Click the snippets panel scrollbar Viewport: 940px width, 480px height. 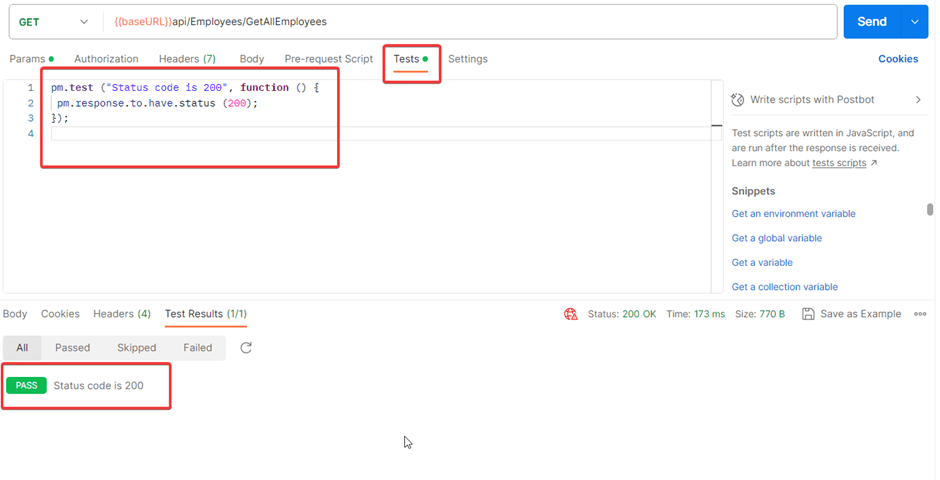click(x=930, y=209)
